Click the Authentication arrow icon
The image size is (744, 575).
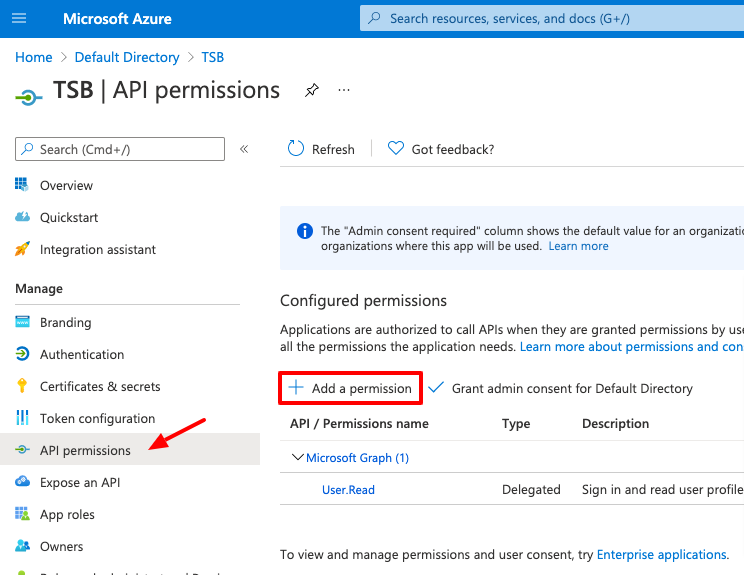click(x=22, y=354)
